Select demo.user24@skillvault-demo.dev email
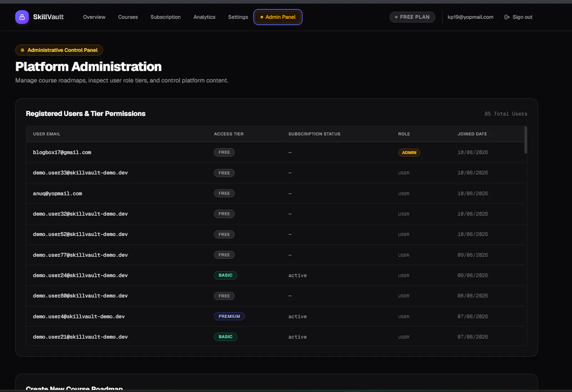 tap(80, 275)
